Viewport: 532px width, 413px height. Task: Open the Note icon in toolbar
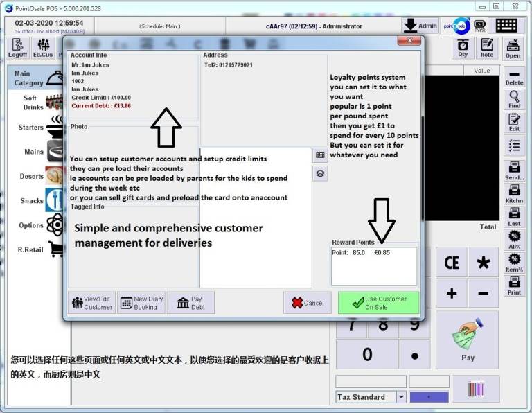click(487, 48)
